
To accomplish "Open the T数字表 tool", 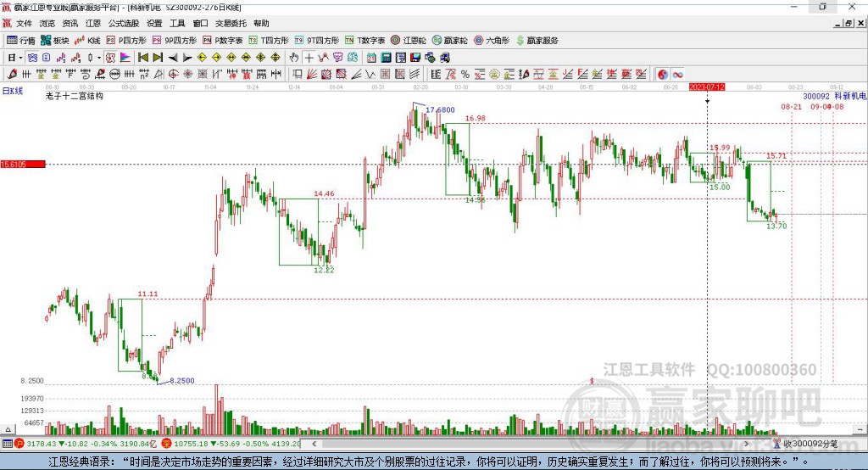I will pos(364,41).
